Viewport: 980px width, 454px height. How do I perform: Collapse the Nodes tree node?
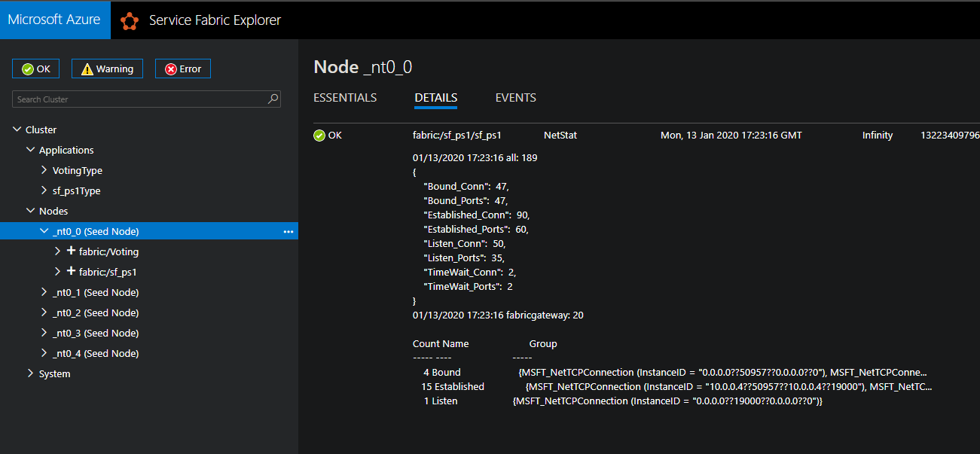(x=31, y=211)
